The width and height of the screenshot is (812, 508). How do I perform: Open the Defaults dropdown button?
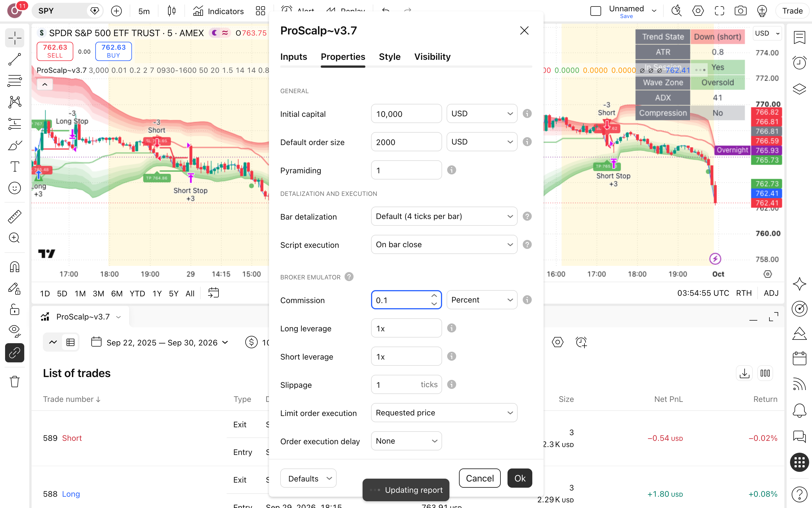pos(308,478)
